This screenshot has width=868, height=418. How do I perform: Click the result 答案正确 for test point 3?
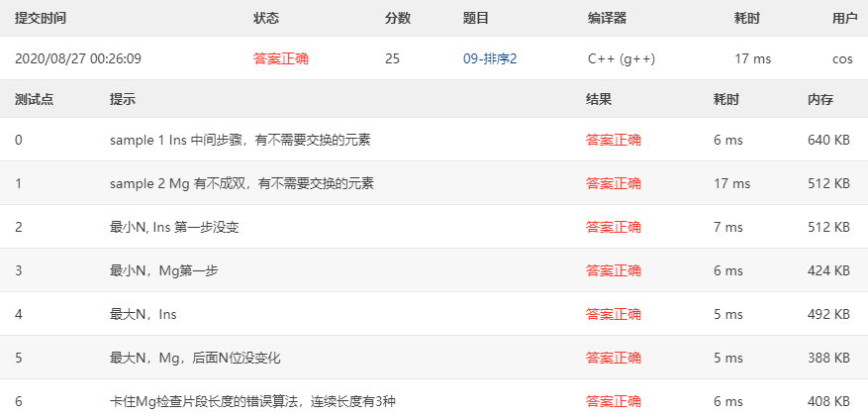coord(614,271)
